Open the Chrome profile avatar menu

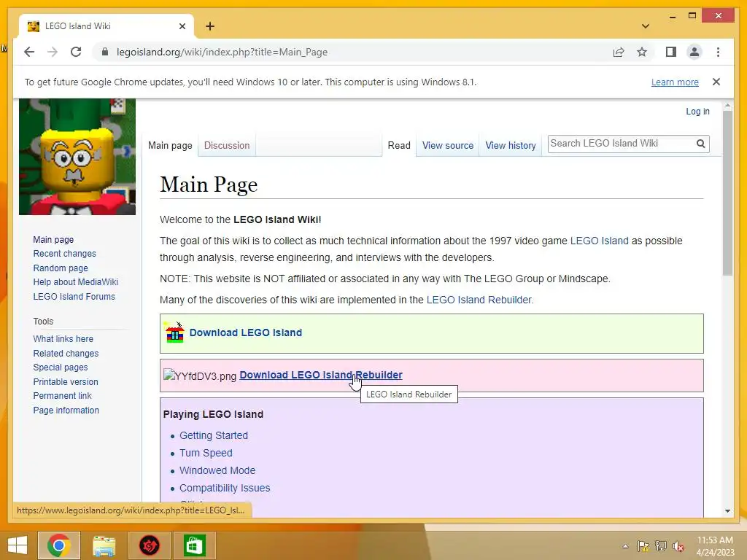694,52
